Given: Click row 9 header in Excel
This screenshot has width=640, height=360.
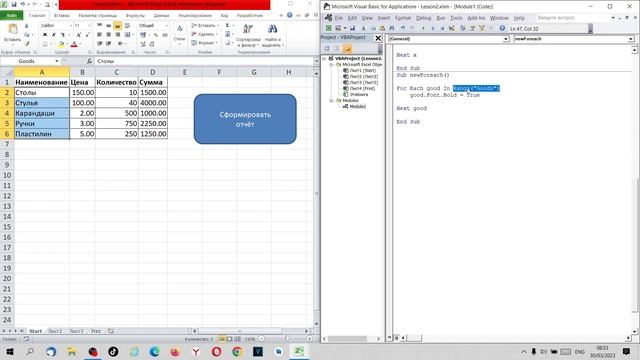Looking at the screenshot, I should (7, 165).
